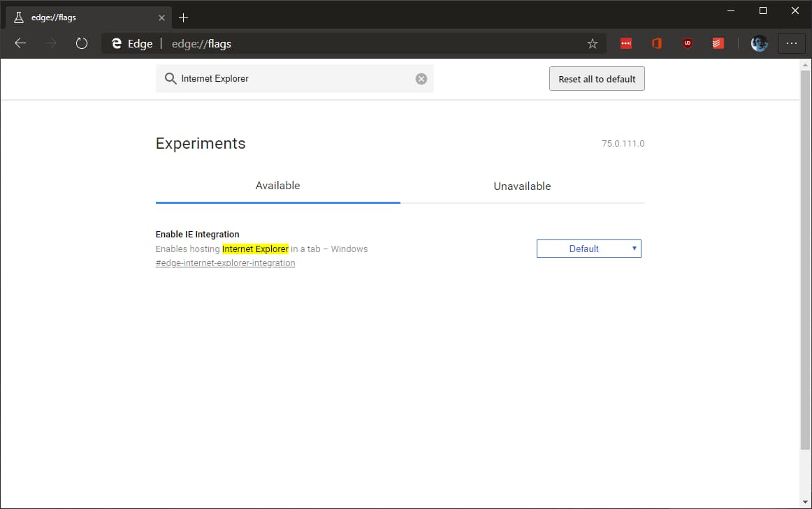Screen dimensions: 812x509
Task: Open the LastPass extension
Action: coord(625,43)
